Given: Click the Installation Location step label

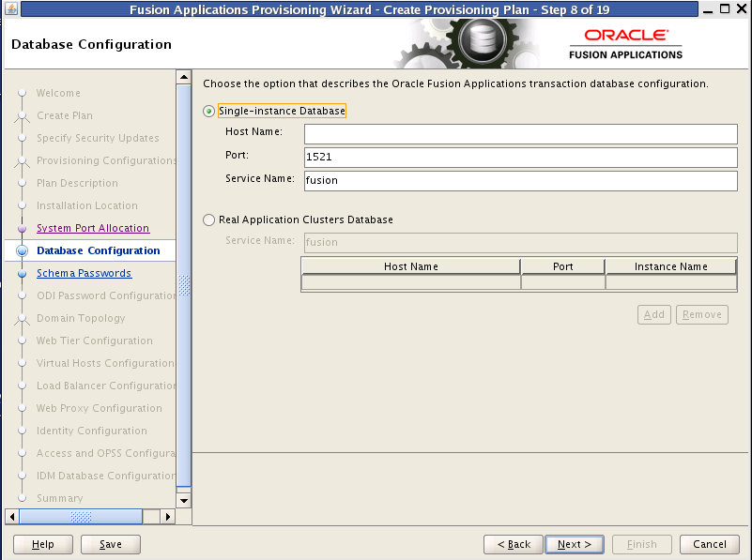Looking at the screenshot, I should coord(87,205).
